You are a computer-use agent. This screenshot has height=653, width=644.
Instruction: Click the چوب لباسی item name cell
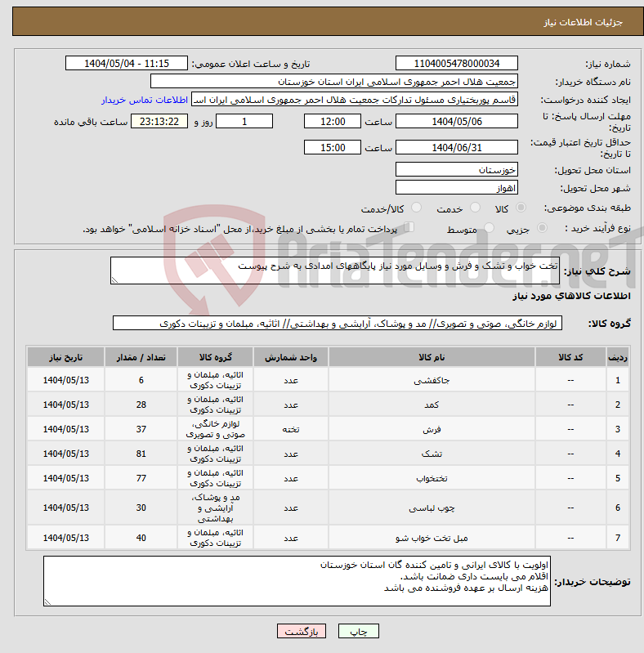point(432,508)
